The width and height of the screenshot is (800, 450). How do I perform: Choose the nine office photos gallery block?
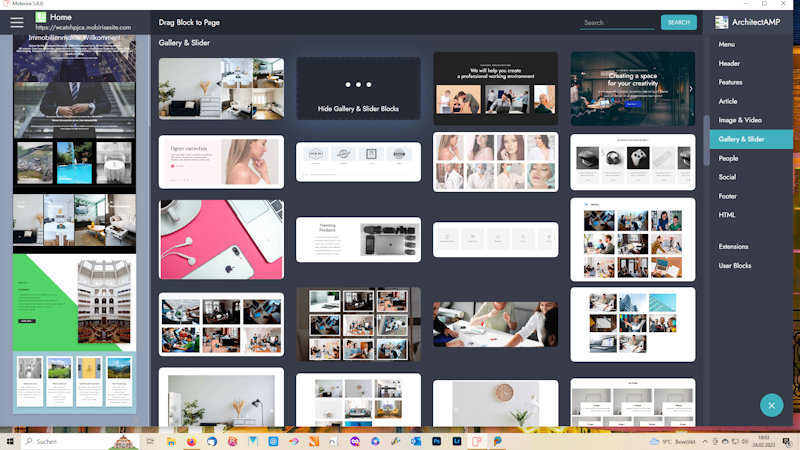click(632, 239)
